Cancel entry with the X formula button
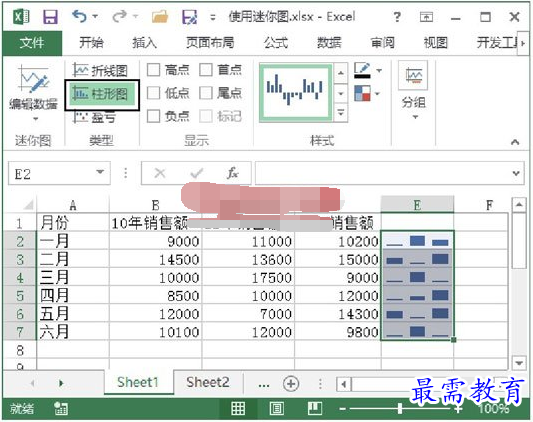Image resolution: width=533 pixels, height=422 pixels. pyautogui.click(x=160, y=173)
